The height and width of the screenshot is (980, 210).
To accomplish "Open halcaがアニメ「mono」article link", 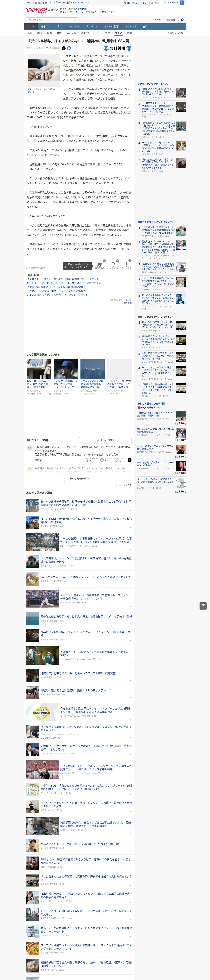I will (85, 577).
